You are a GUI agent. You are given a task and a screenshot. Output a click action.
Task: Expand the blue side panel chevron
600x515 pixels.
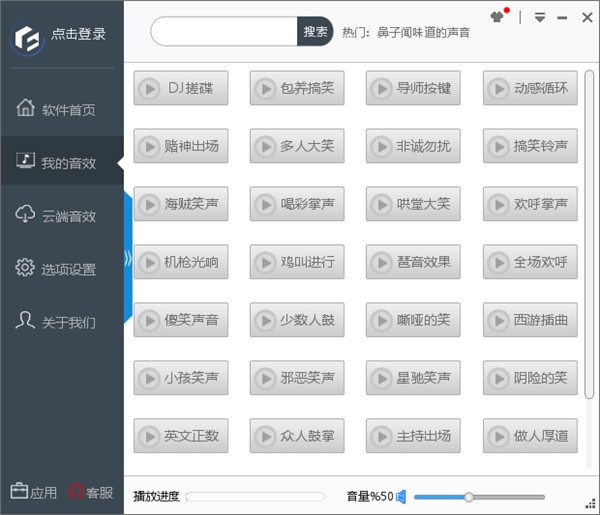click(x=128, y=259)
